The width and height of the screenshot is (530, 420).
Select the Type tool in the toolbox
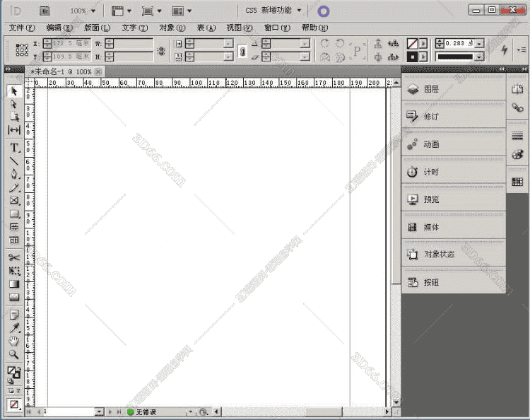[14, 148]
